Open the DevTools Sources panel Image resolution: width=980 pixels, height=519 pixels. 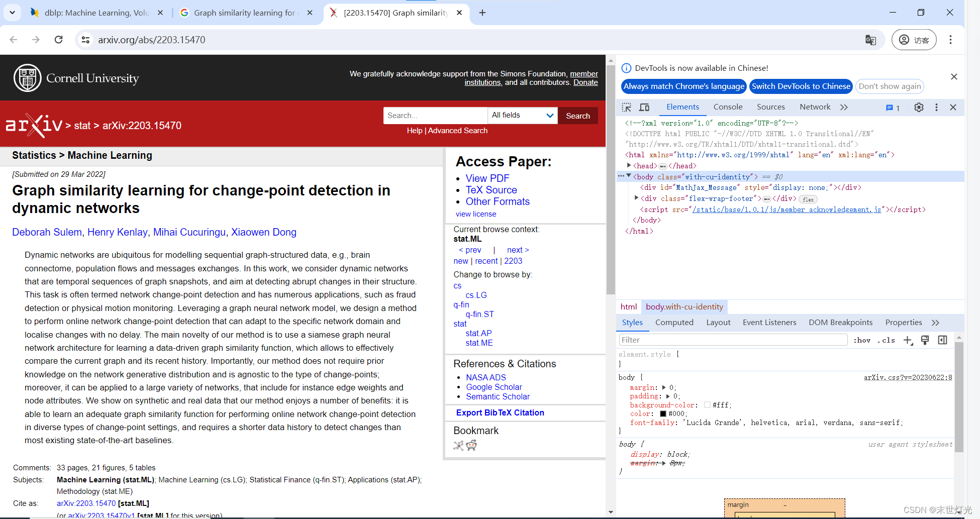(770, 107)
